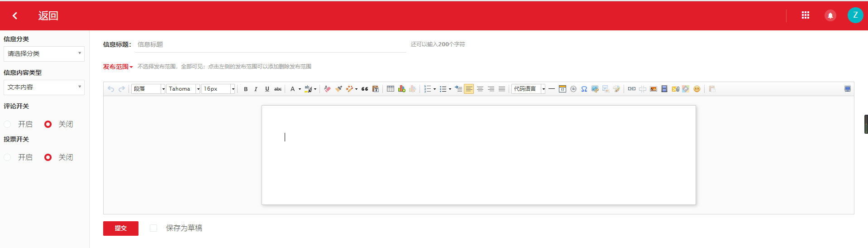Toggle bold formatting
Image resolution: width=868 pixels, height=248 pixels.
tap(246, 89)
